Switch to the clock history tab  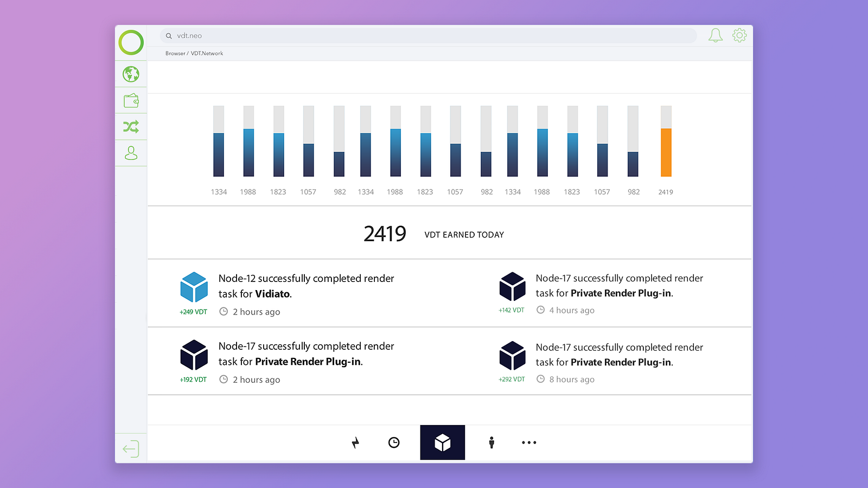[x=394, y=442]
